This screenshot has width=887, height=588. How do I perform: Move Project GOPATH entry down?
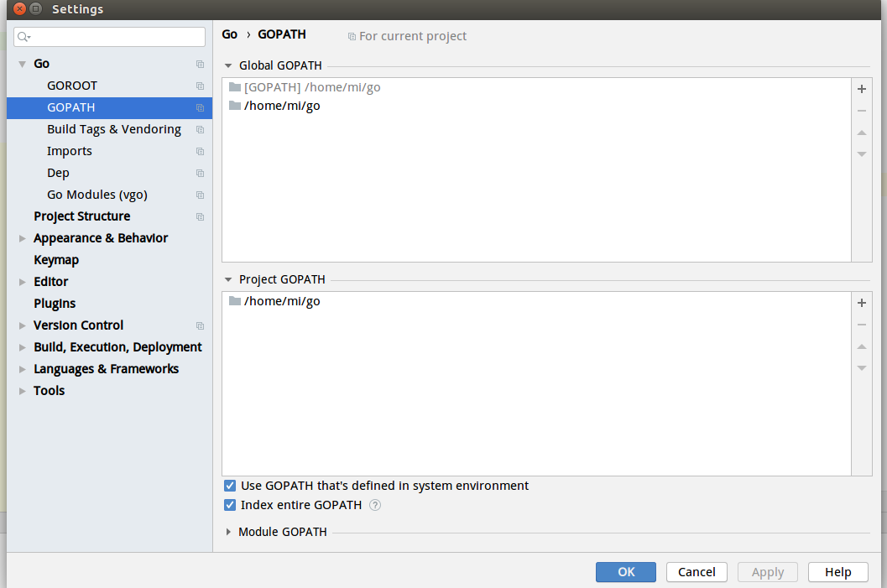(x=862, y=368)
